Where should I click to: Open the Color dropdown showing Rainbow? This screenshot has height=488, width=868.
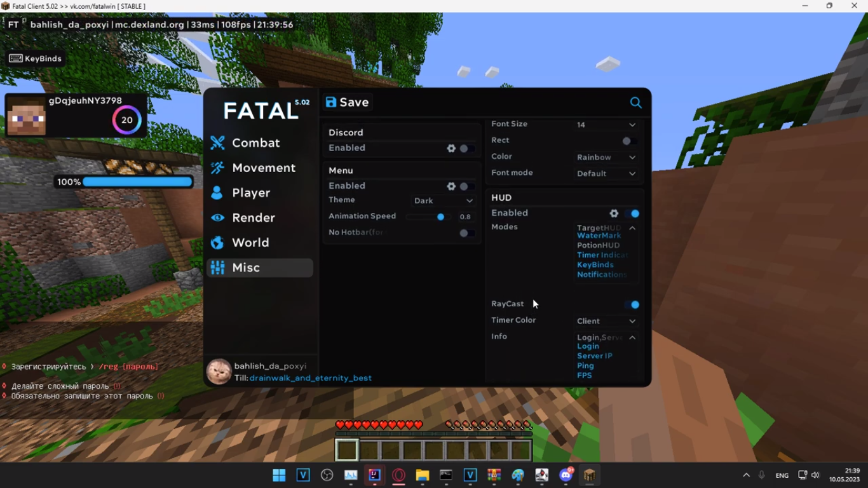606,158
